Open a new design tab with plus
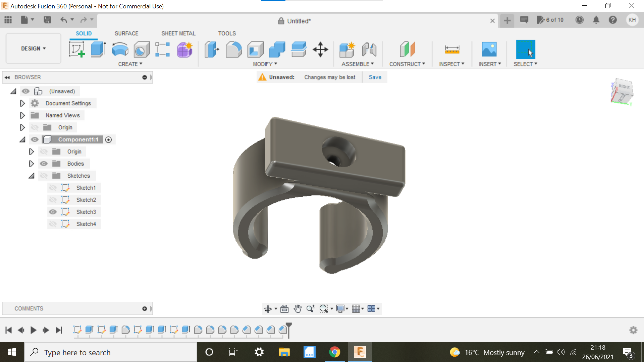Screen dimensions: 644x362 click(x=507, y=21)
